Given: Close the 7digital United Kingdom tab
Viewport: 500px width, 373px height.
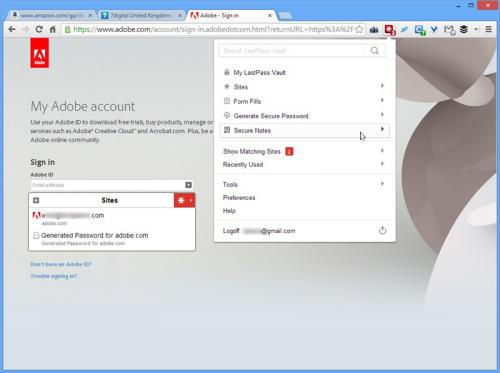Looking at the screenshot, I should 180,15.
